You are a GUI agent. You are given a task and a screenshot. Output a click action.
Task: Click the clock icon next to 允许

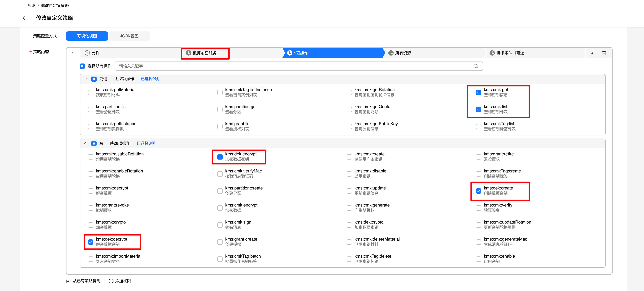click(87, 53)
